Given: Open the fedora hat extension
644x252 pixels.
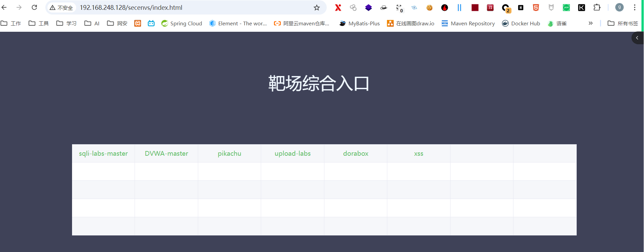Looking at the screenshot, I should (384, 7).
